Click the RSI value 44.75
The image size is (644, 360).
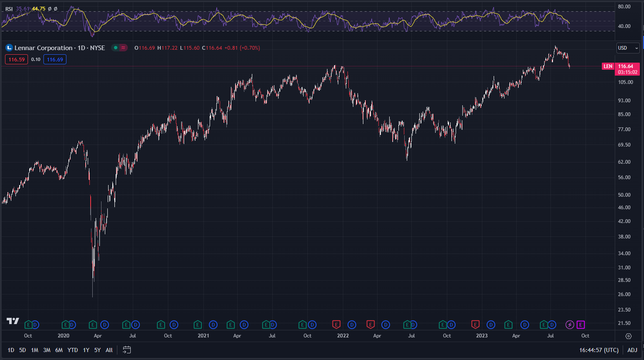click(38, 9)
